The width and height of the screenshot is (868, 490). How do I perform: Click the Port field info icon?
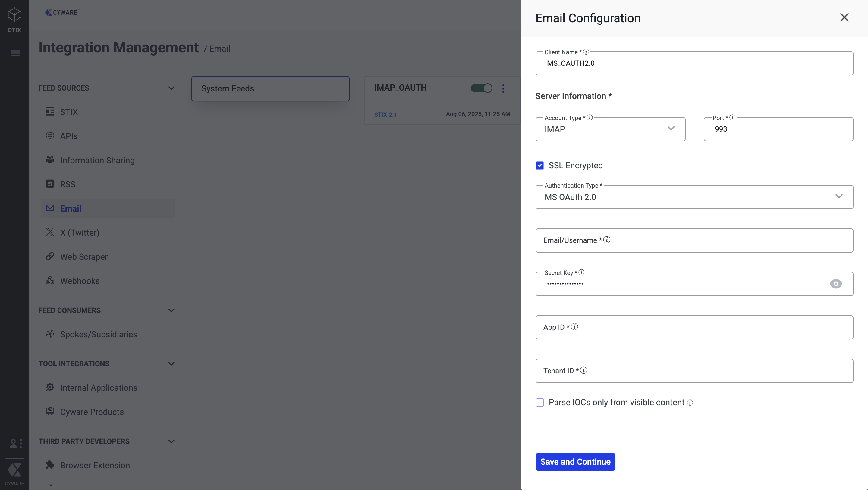click(732, 118)
